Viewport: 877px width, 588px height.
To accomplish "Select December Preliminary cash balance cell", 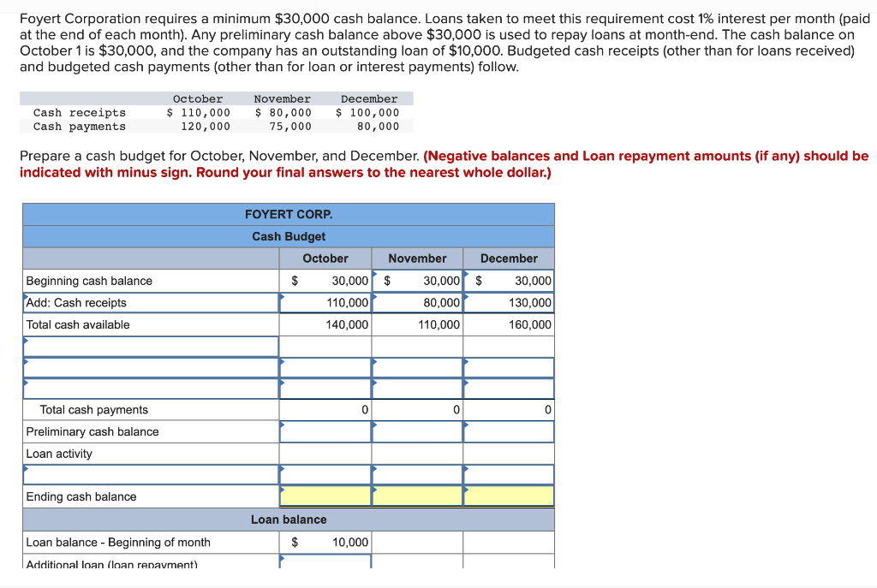I will click(x=509, y=431).
